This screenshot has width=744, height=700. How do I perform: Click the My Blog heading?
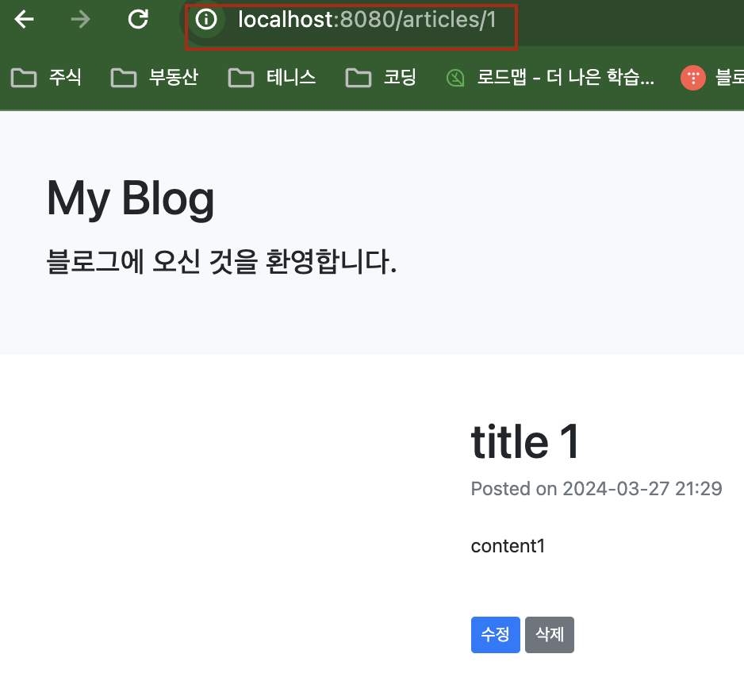(131, 198)
